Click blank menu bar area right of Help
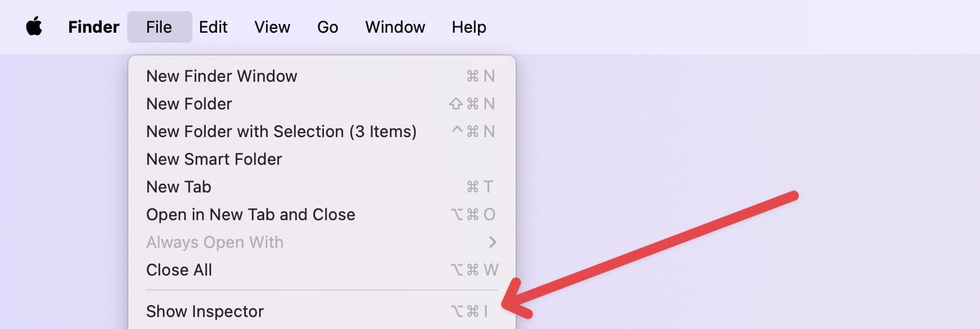 point(723,27)
